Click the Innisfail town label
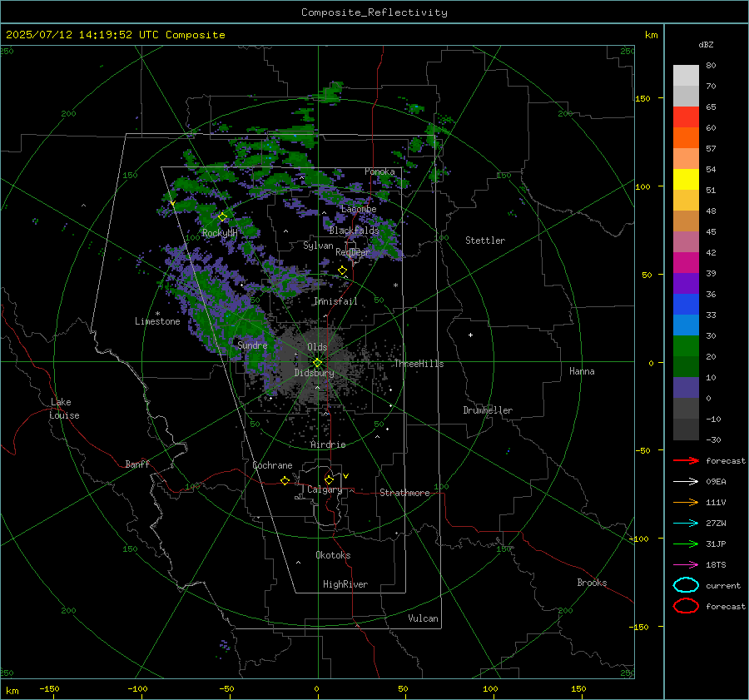This screenshot has width=749, height=700. tap(335, 301)
